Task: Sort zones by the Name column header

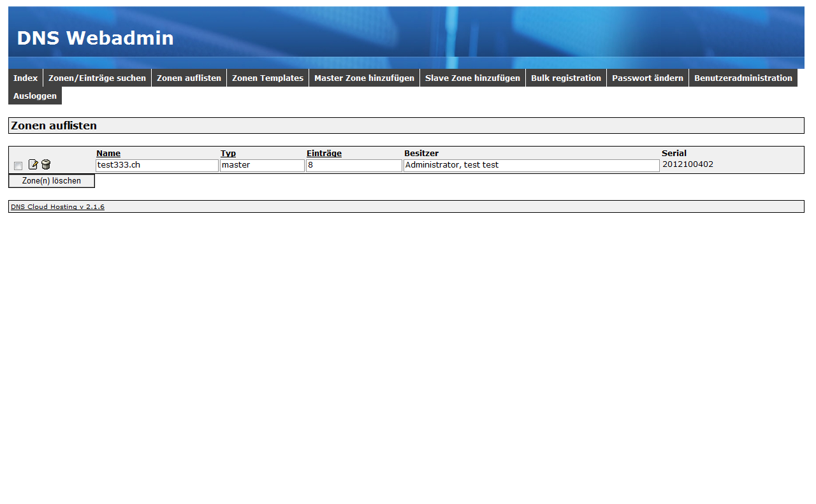Action: coord(108,154)
